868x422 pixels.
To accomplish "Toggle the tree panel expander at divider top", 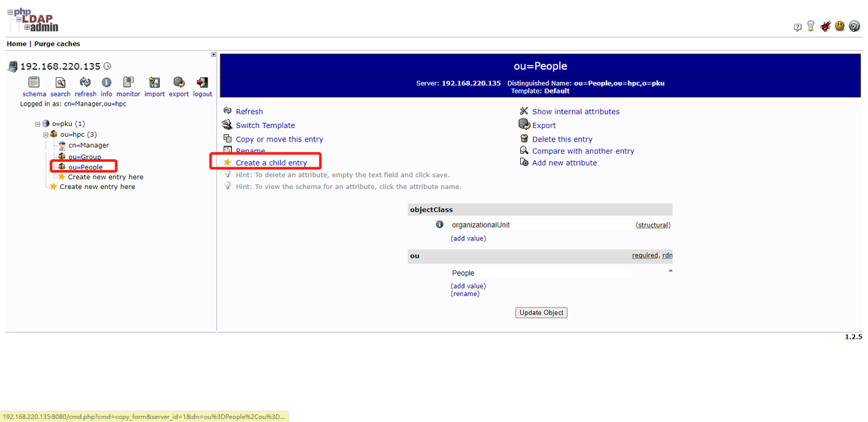I will click(214, 55).
